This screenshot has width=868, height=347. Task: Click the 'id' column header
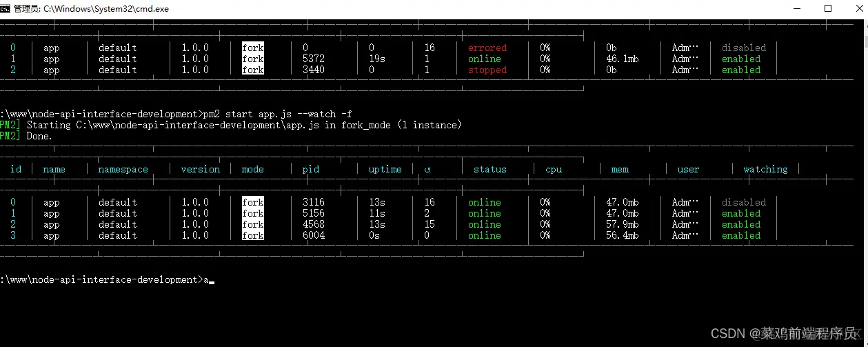pos(16,169)
